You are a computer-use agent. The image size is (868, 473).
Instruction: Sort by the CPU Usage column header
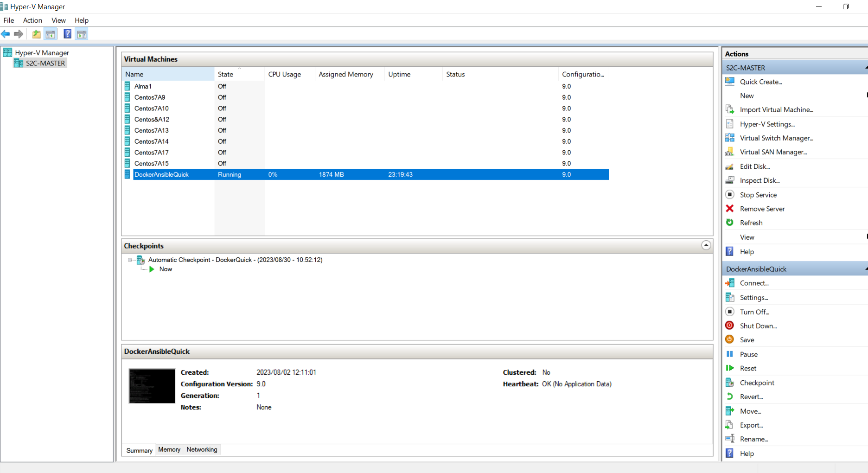tap(290, 74)
